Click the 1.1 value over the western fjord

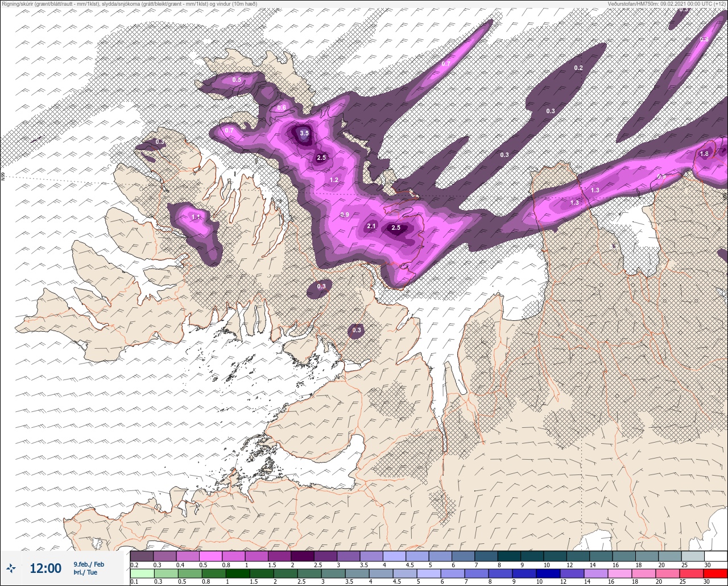pyautogui.click(x=196, y=217)
